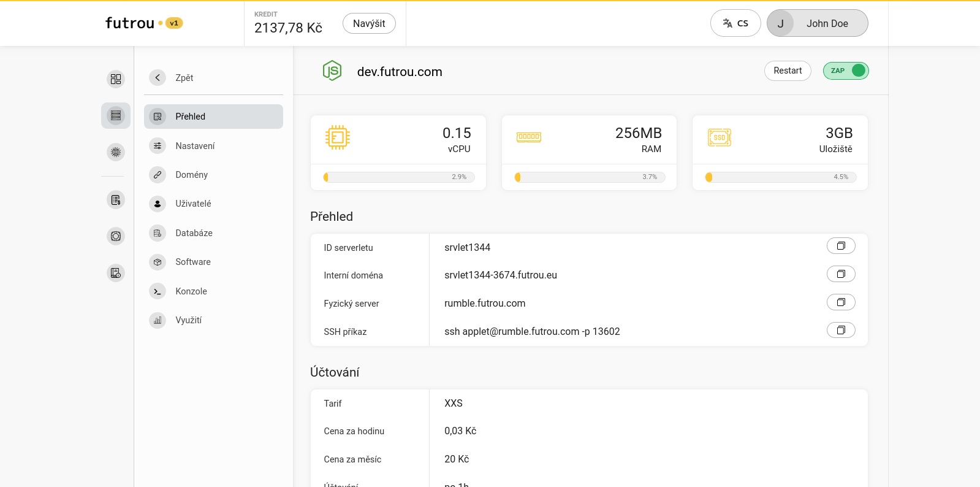
Task: Open the dashboard grid icon in sidebar
Action: [x=116, y=79]
